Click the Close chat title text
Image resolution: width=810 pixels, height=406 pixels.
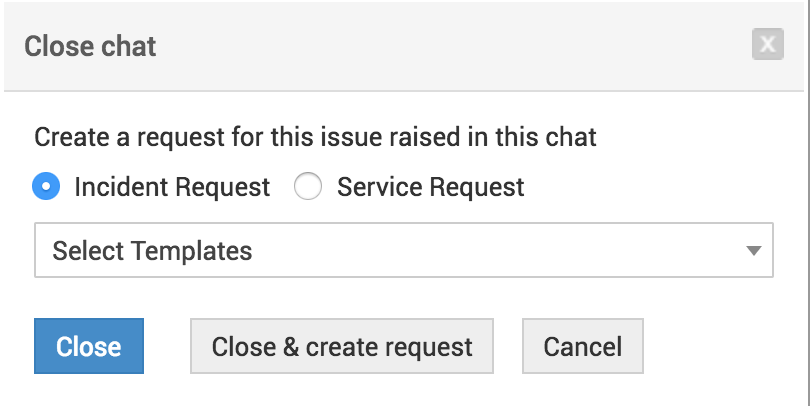click(x=90, y=46)
